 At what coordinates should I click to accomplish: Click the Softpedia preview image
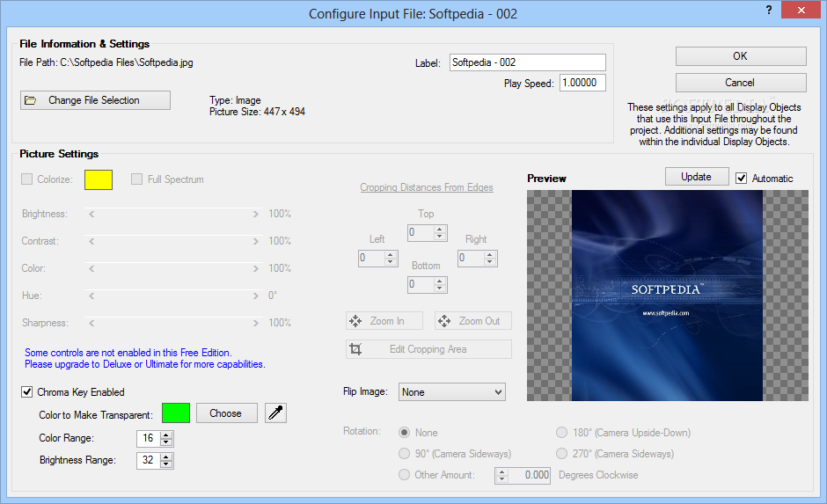[x=667, y=296]
